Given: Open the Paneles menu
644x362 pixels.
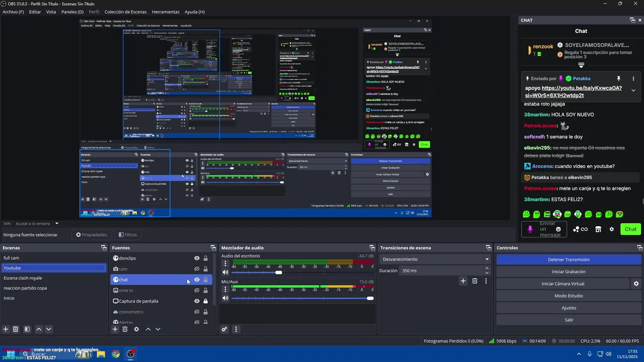Looking at the screenshot, I should pos(72,12).
